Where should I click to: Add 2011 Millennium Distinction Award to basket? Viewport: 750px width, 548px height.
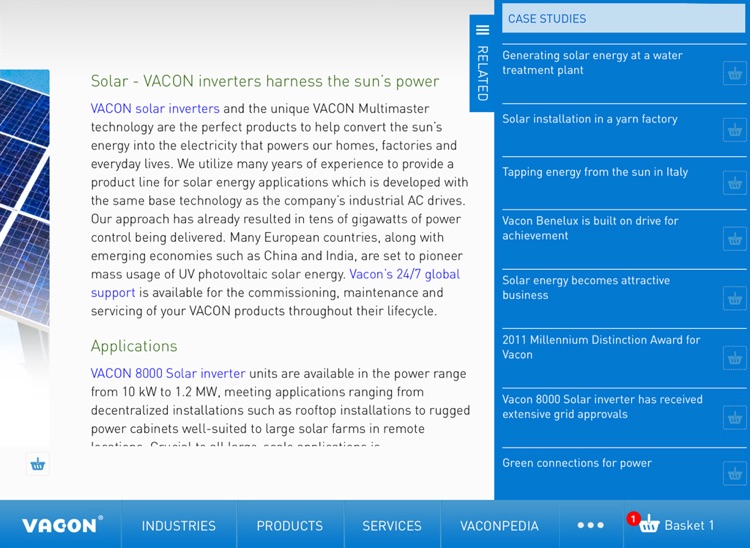click(735, 358)
